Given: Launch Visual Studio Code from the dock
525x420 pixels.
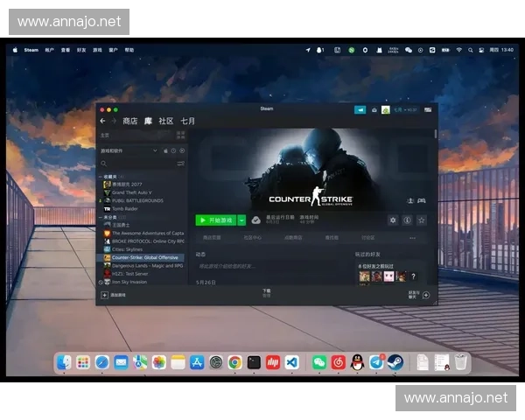Looking at the screenshot, I should point(291,361).
